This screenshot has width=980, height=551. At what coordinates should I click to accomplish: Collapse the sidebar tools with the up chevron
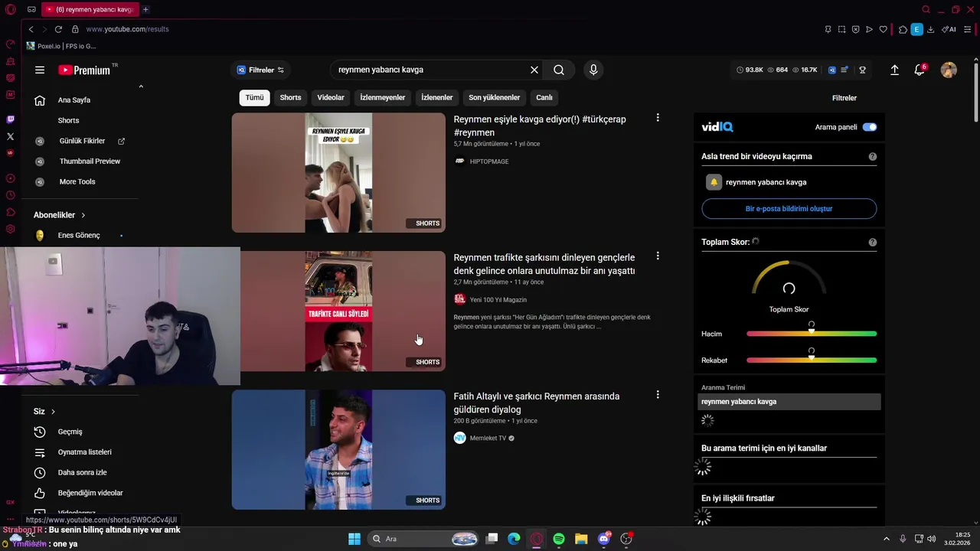point(141,86)
